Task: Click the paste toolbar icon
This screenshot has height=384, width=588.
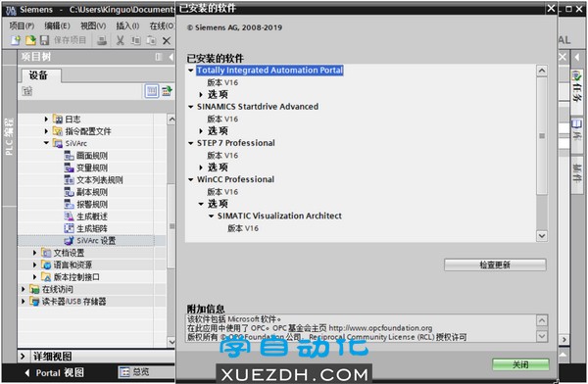Action: click(151, 40)
